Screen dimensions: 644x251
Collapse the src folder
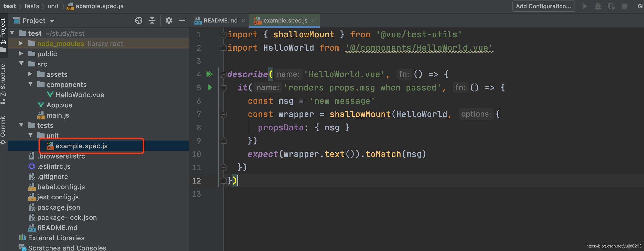click(x=21, y=64)
